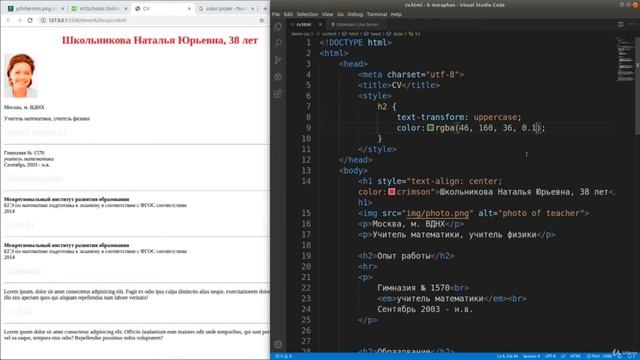
Task: Click the errors and warnings status bar indicator
Action: [283, 356]
